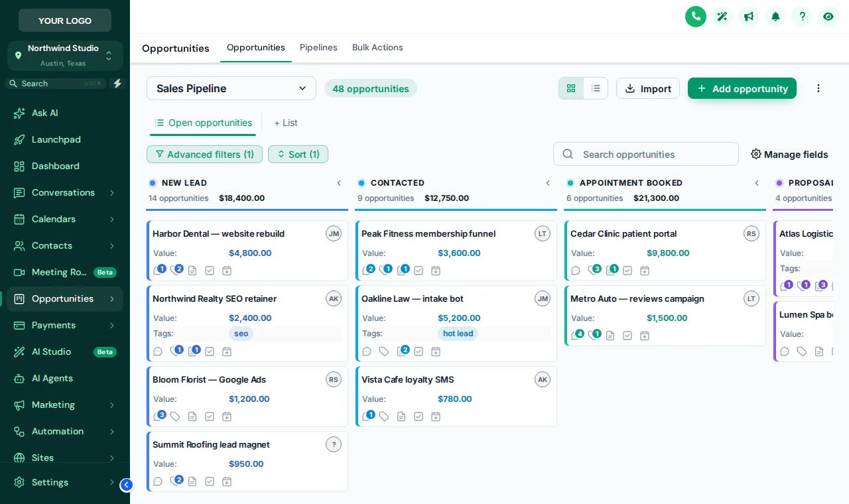Open the help question mark icon

tap(802, 17)
